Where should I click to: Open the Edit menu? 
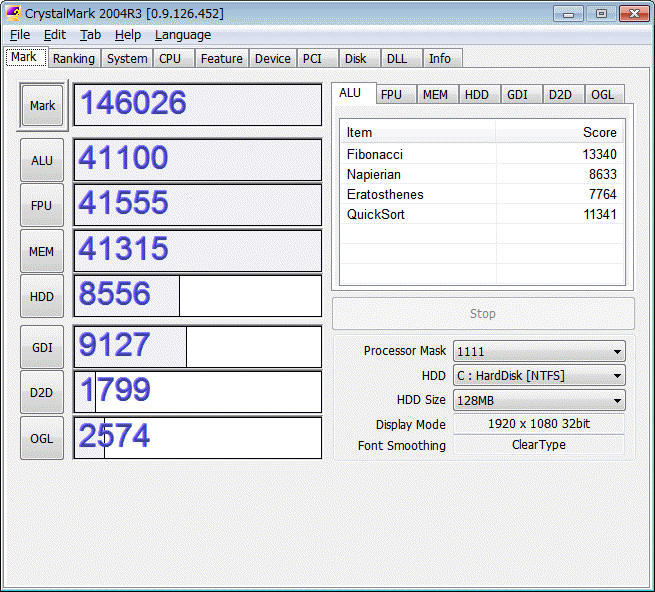55,35
